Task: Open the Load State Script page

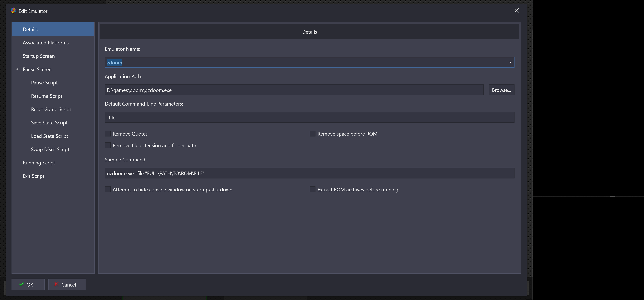Action: [50, 136]
